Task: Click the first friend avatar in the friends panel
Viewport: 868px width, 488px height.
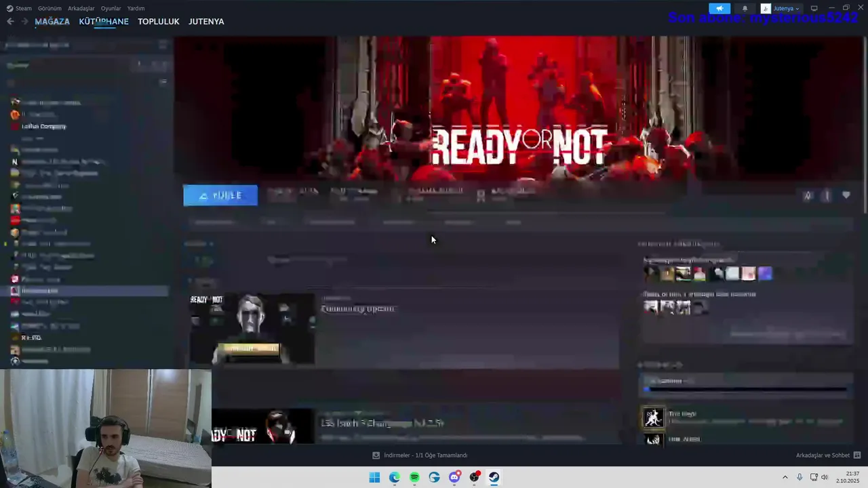Action: click(x=651, y=273)
